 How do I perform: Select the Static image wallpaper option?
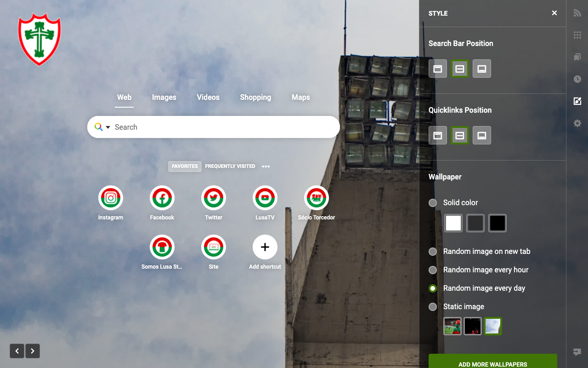pyautogui.click(x=433, y=307)
